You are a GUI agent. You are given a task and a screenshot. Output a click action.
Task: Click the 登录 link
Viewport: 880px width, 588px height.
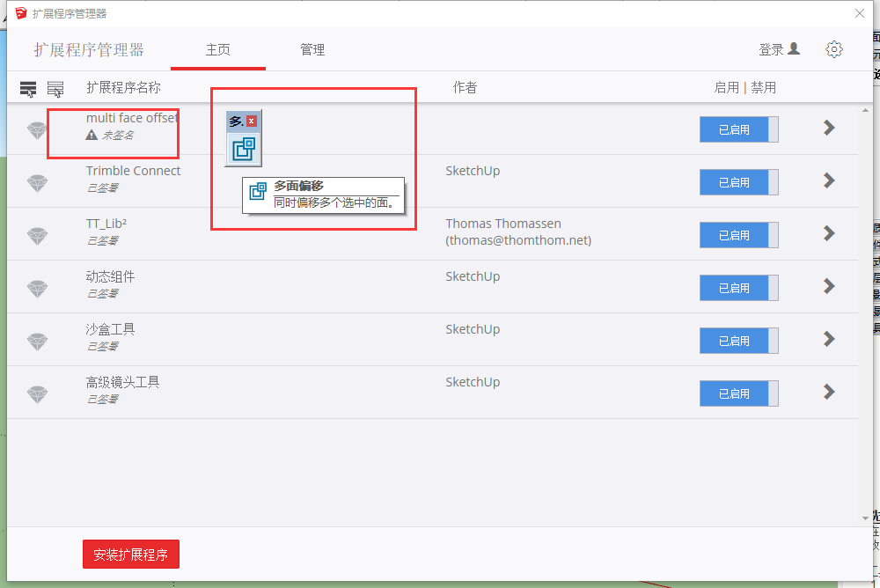click(x=771, y=50)
